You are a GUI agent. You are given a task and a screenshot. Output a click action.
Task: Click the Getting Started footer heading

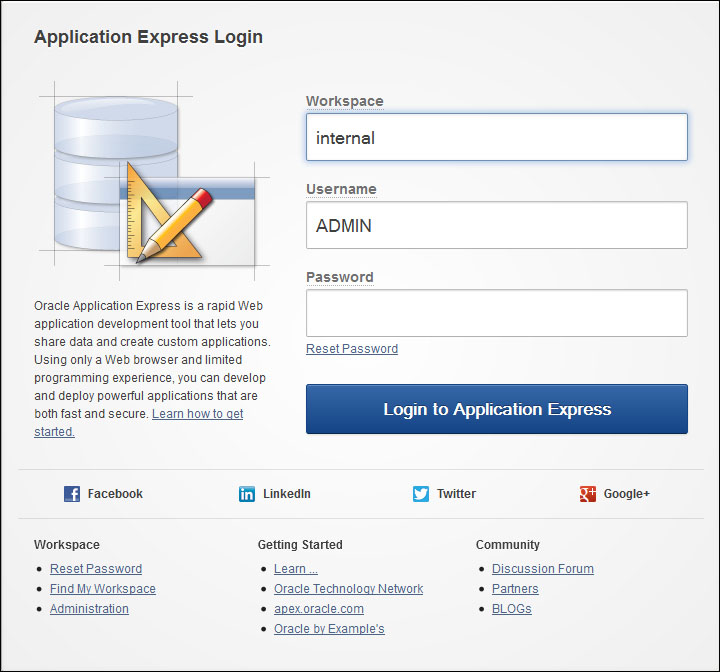300,545
